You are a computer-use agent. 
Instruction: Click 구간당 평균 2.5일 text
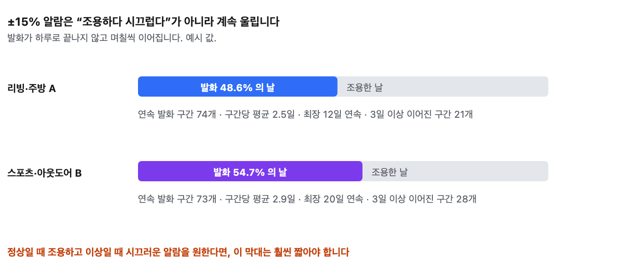pyautogui.click(x=259, y=114)
